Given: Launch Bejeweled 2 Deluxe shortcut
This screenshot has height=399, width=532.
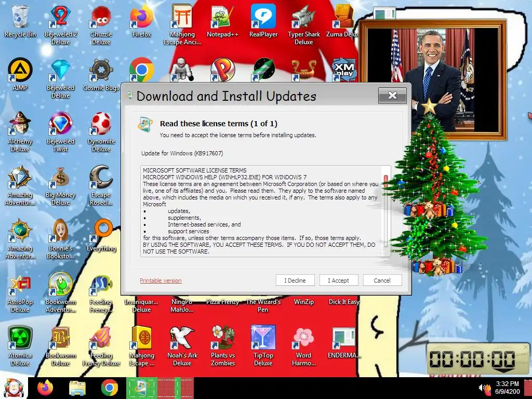Looking at the screenshot, I should [60, 24].
